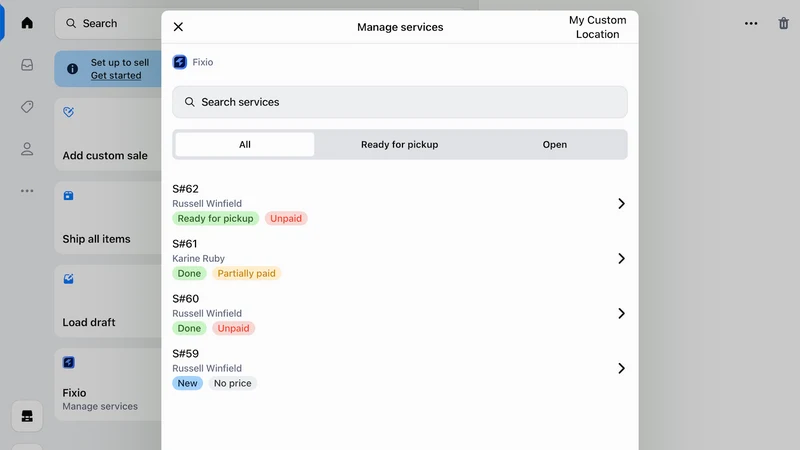The image size is (800, 450).
Task: Click the Fixio tile icon
Action: pos(68,362)
